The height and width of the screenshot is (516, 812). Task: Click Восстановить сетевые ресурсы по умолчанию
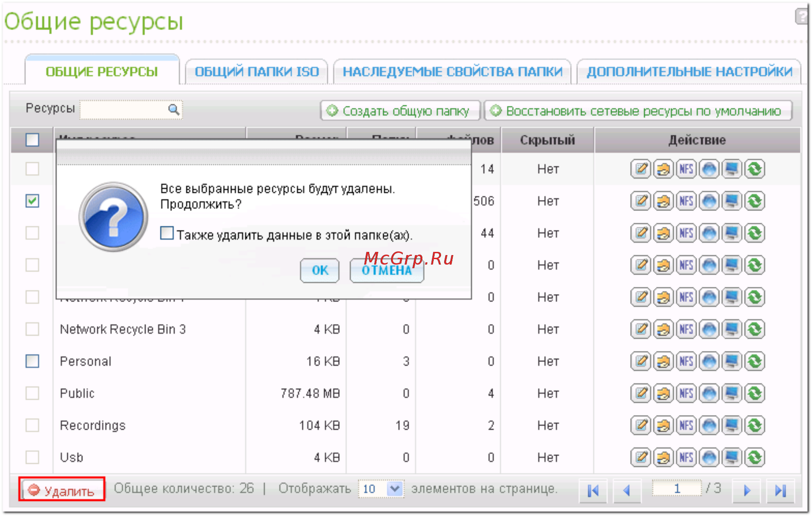pos(638,111)
